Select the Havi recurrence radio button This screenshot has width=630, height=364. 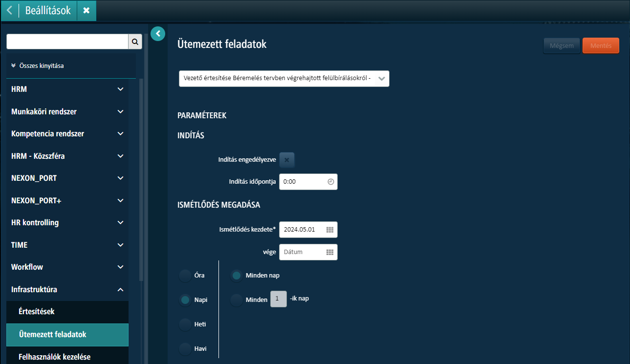[x=185, y=349]
